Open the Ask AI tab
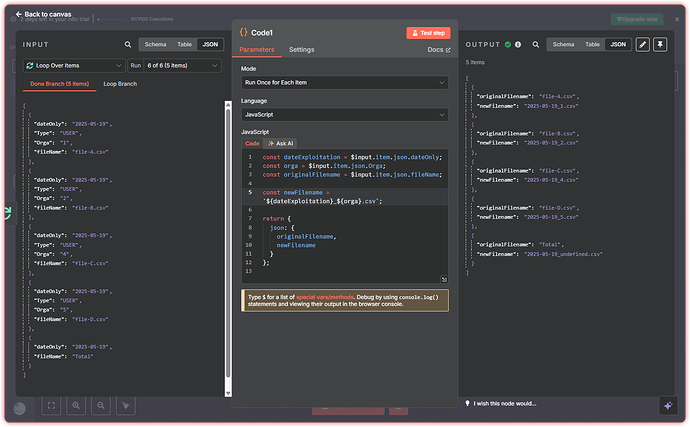This screenshot has height=427, width=690. pyautogui.click(x=280, y=144)
